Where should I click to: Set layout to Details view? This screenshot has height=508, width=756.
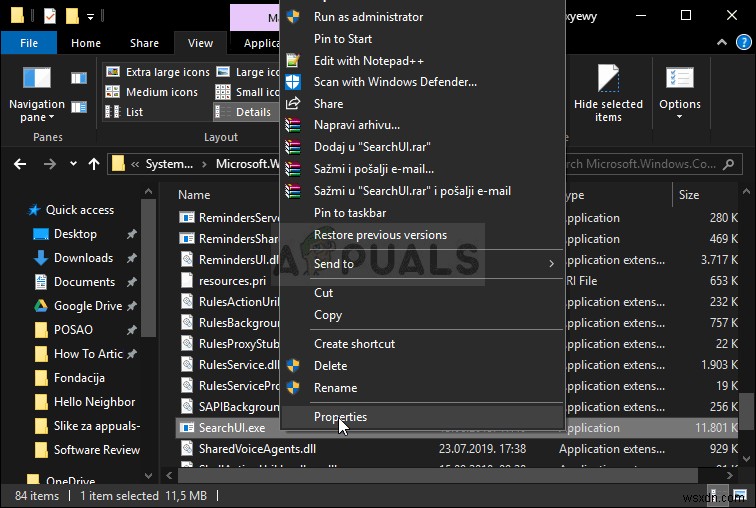(244, 112)
